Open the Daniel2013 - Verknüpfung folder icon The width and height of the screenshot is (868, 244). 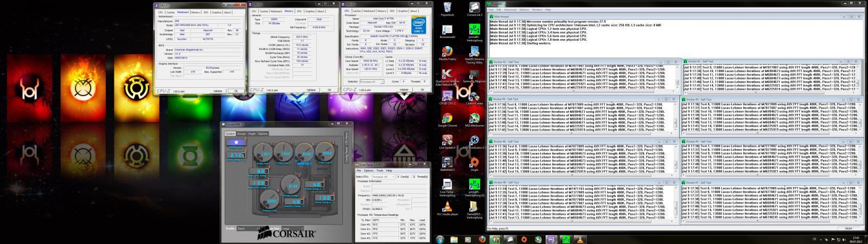coord(474,210)
